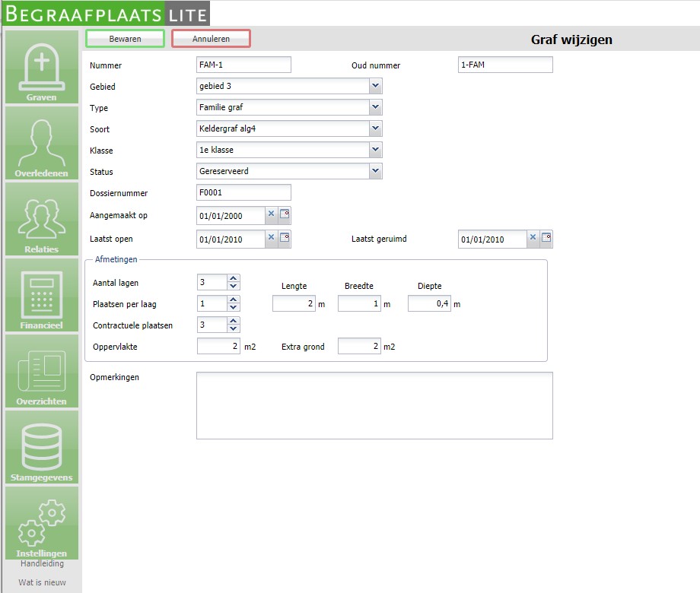Viewport: 700px width, 593px height.
Task: Click the Opmerkingen text area
Action: click(x=374, y=405)
